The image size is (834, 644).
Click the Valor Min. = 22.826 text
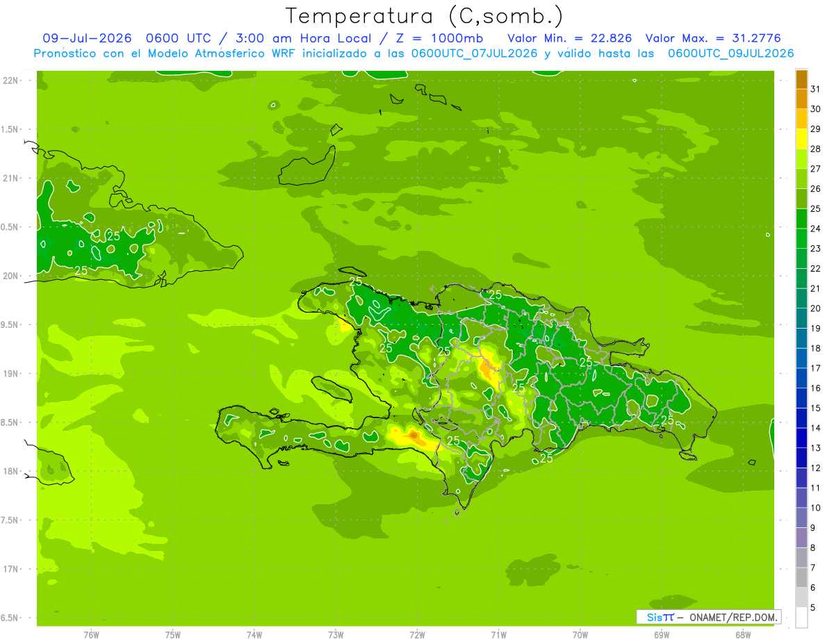coord(569,38)
